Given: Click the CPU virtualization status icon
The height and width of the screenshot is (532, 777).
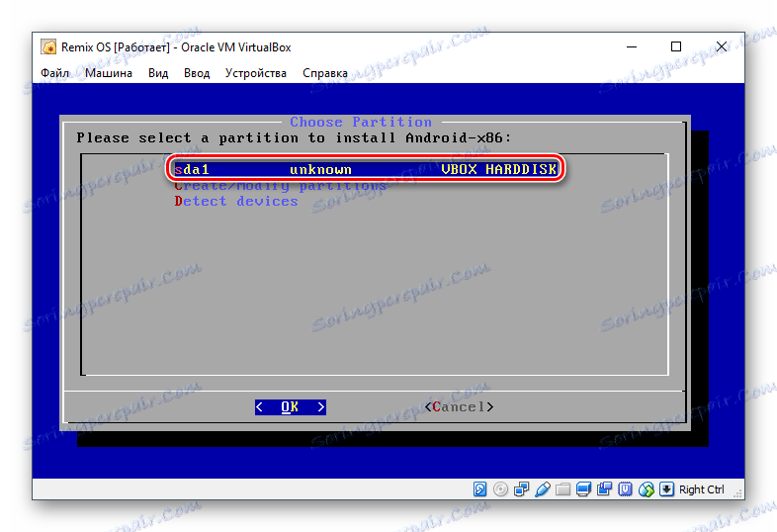Looking at the screenshot, I should [x=626, y=489].
